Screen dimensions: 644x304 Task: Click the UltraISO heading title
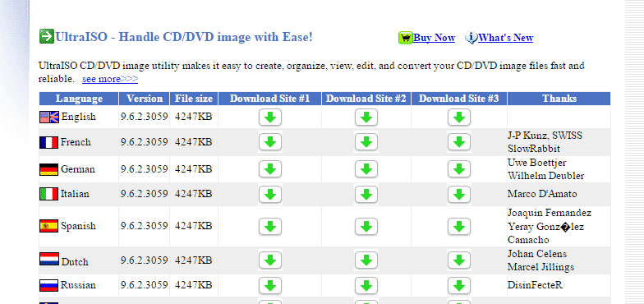click(184, 37)
